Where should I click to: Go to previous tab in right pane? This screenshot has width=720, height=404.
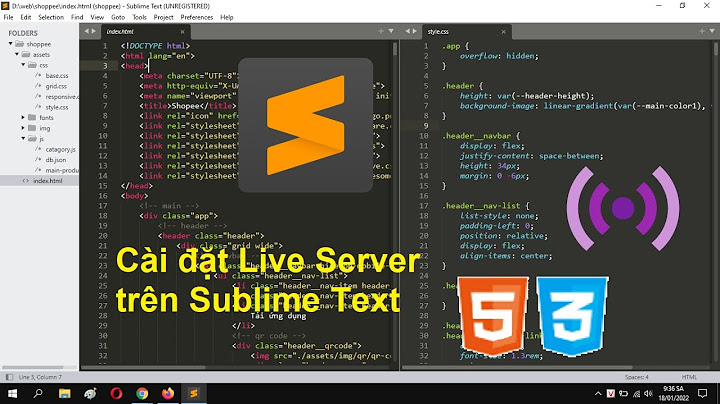click(x=407, y=31)
